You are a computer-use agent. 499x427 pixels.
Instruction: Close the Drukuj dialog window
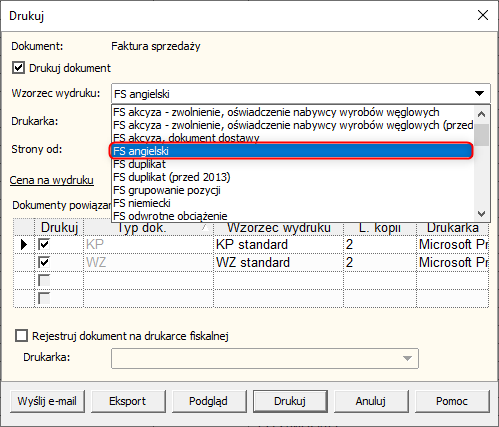[483, 15]
